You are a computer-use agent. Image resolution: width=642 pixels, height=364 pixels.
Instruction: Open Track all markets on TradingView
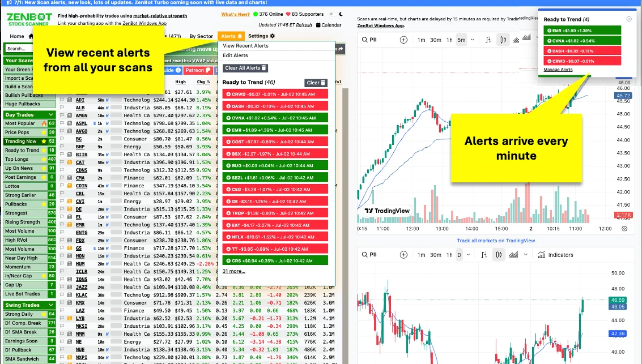(496, 241)
